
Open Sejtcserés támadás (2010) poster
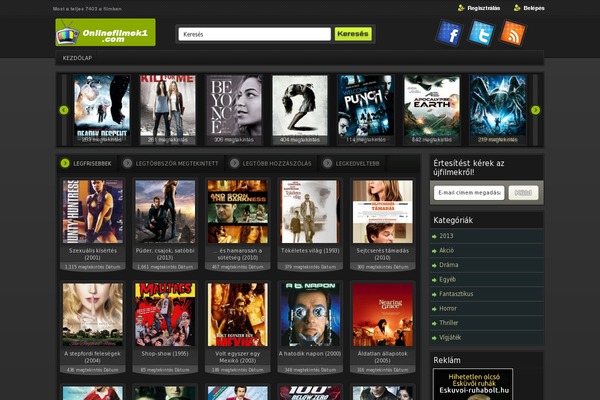tap(383, 212)
